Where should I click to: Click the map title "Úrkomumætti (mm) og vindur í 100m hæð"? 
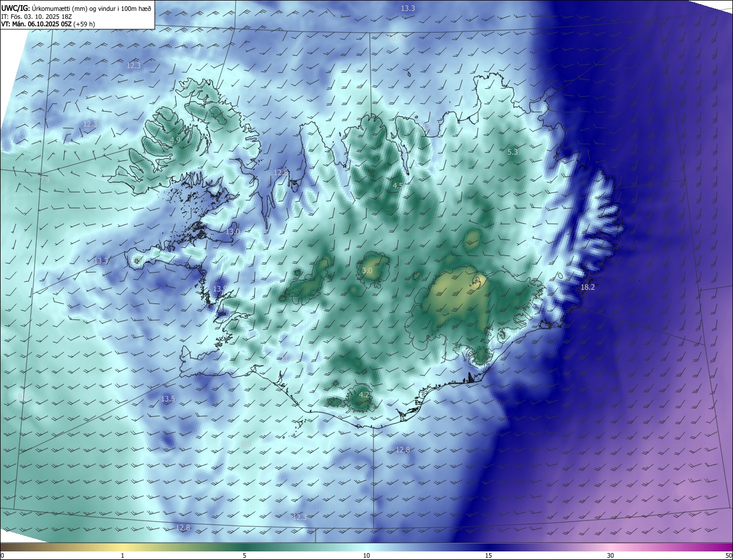click(92, 8)
